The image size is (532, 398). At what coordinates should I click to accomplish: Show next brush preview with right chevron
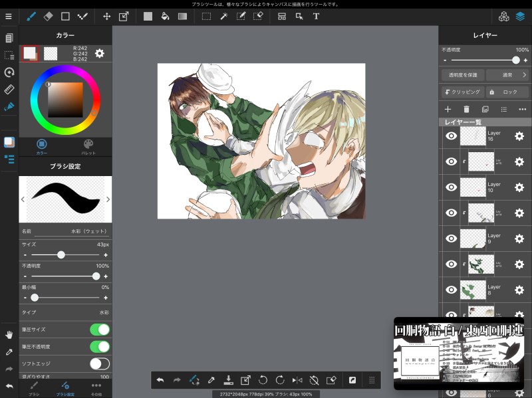[x=108, y=199]
